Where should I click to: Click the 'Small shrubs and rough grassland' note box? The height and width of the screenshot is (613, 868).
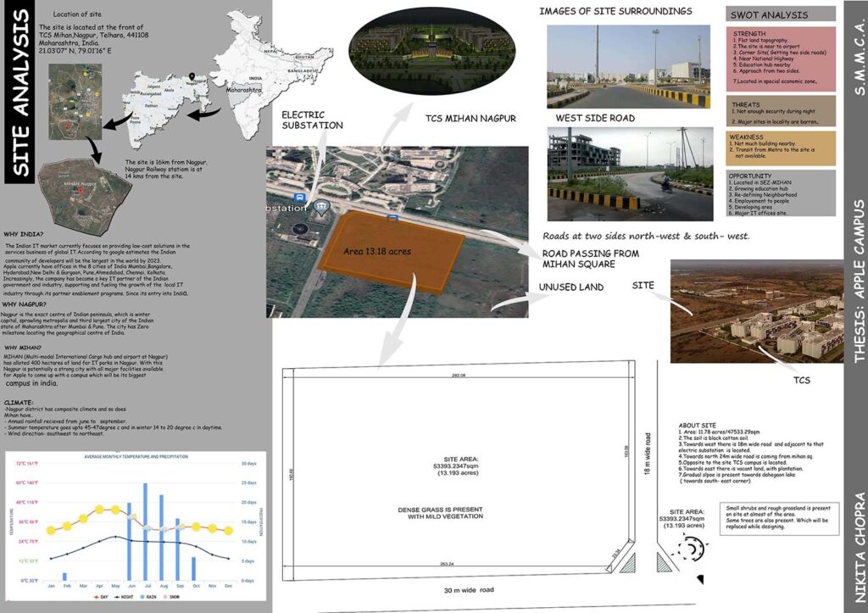[x=779, y=518]
